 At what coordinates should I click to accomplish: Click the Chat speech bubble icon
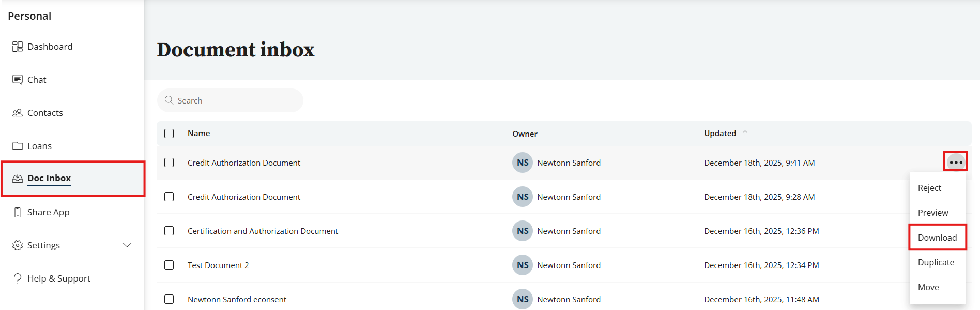(x=18, y=80)
